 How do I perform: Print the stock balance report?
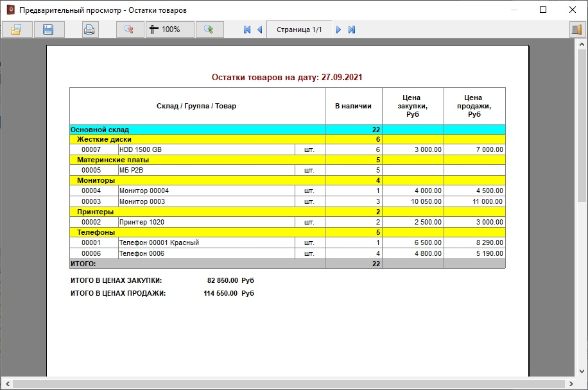click(x=90, y=30)
